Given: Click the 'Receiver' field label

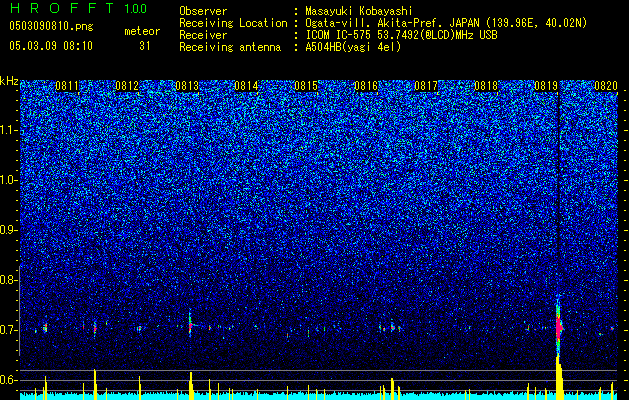Looking at the screenshot, I should point(203,35).
